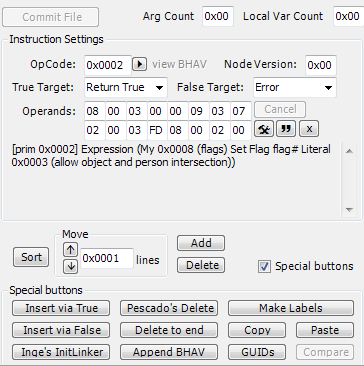Move instruction up with the up arrow
Viewport: 364px width, 366px height.
point(70,250)
